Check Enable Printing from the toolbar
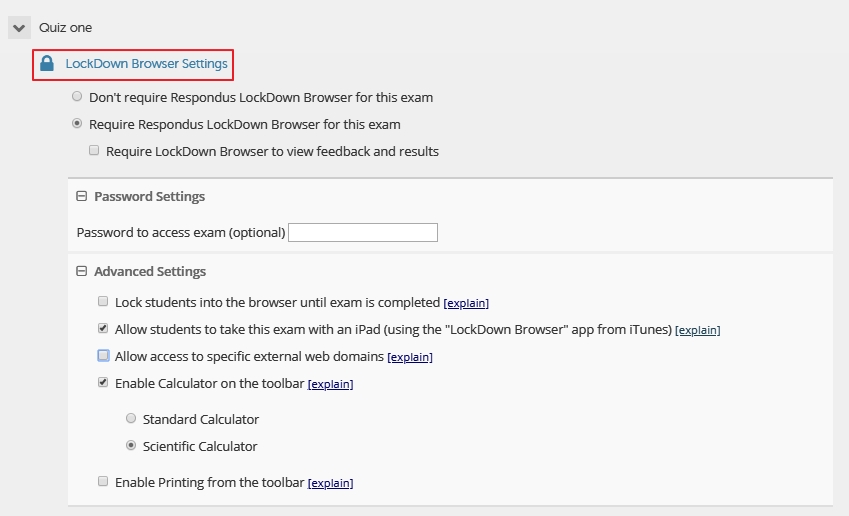 tap(103, 481)
